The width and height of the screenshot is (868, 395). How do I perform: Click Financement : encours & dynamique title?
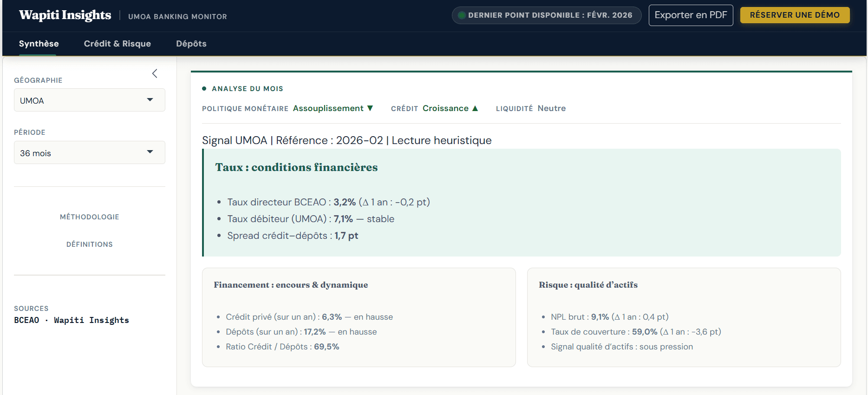tap(291, 285)
